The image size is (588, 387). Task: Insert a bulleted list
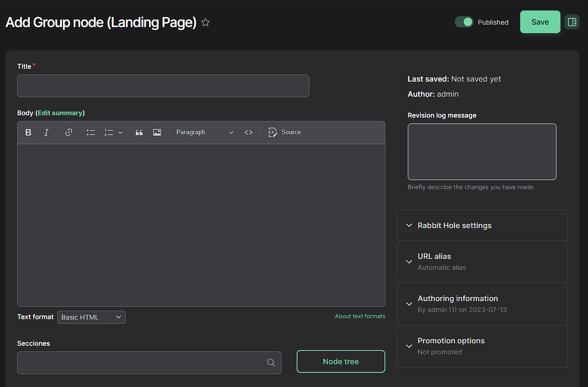[x=91, y=132]
